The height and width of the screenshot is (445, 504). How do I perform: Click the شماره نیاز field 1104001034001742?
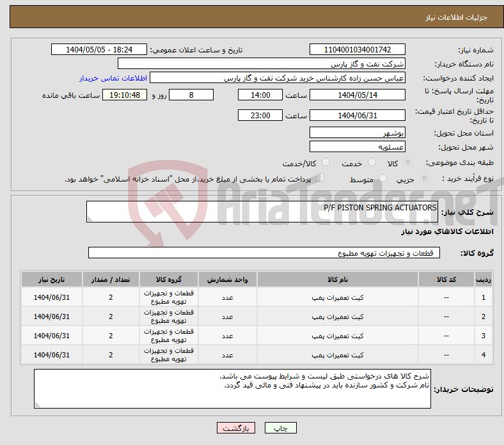(357, 49)
